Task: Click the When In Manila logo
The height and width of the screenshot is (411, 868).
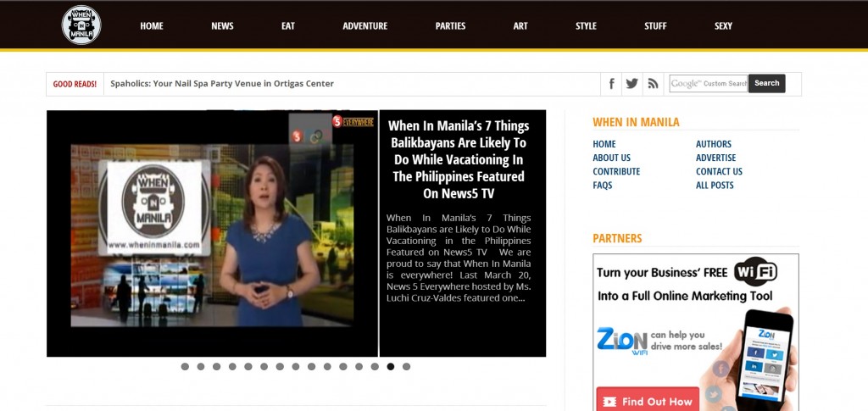Action: [81, 25]
